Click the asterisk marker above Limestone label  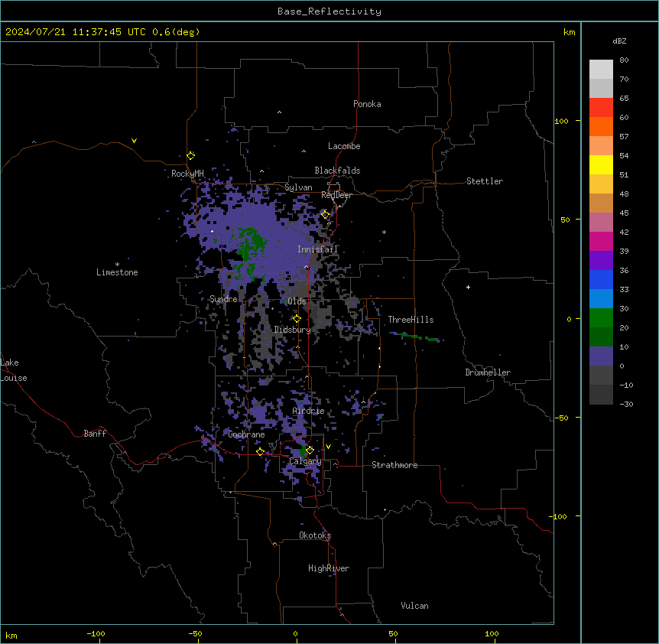117,265
